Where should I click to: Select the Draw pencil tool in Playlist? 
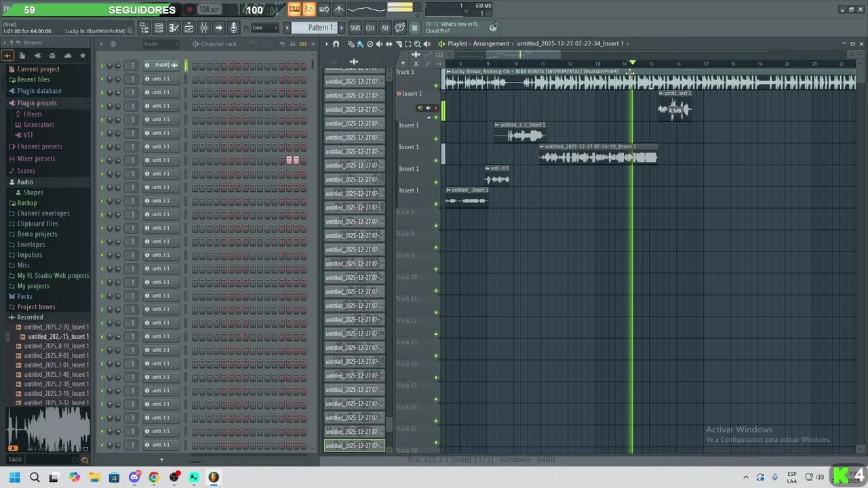point(351,44)
